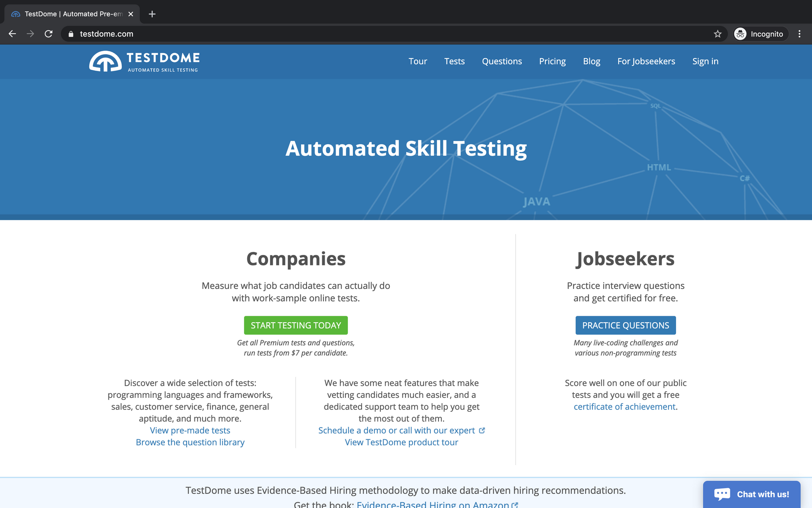Close the TestDome browser tab
The width and height of the screenshot is (812, 508).
tap(131, 14)
